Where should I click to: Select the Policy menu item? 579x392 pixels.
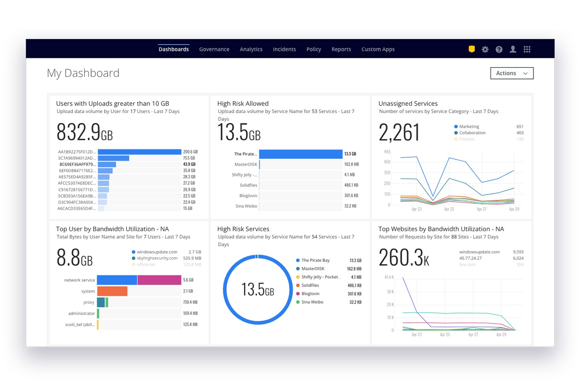pos(313,49)
